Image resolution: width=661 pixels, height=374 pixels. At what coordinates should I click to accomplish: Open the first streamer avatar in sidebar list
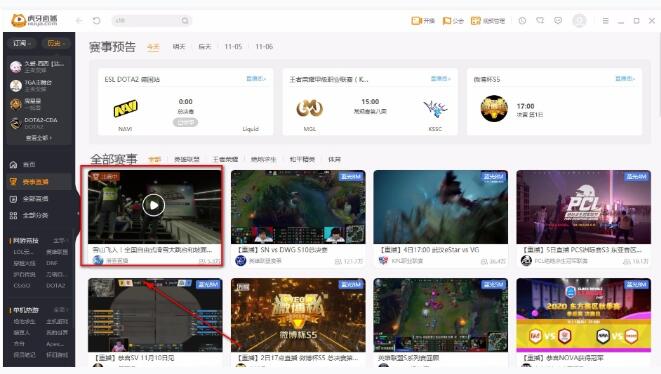[x=16, y=66]
